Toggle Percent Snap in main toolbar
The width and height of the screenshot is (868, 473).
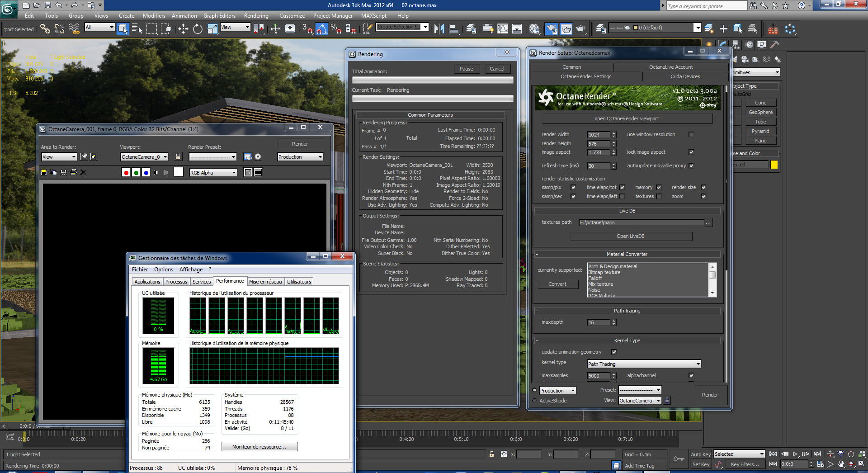coord(336,29)
